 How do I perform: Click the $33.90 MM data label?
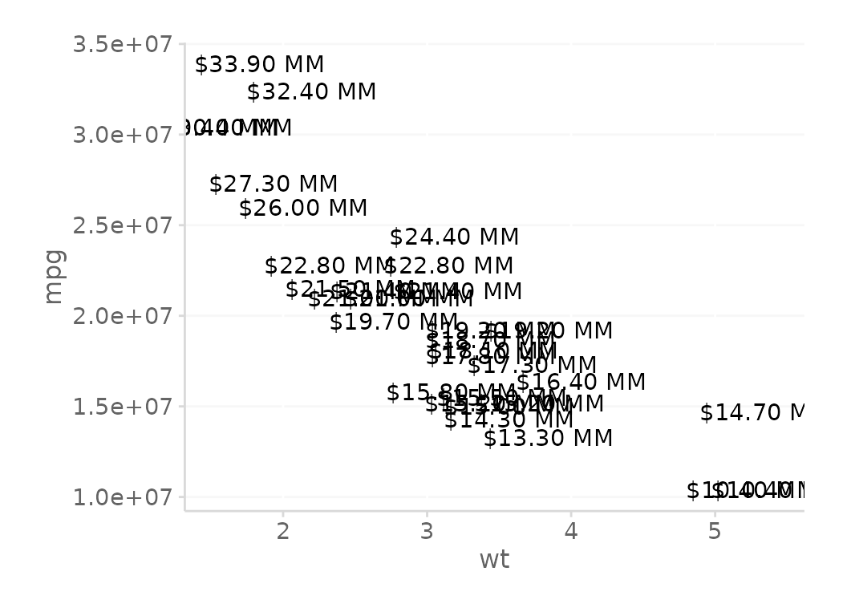tap(259, 64)
